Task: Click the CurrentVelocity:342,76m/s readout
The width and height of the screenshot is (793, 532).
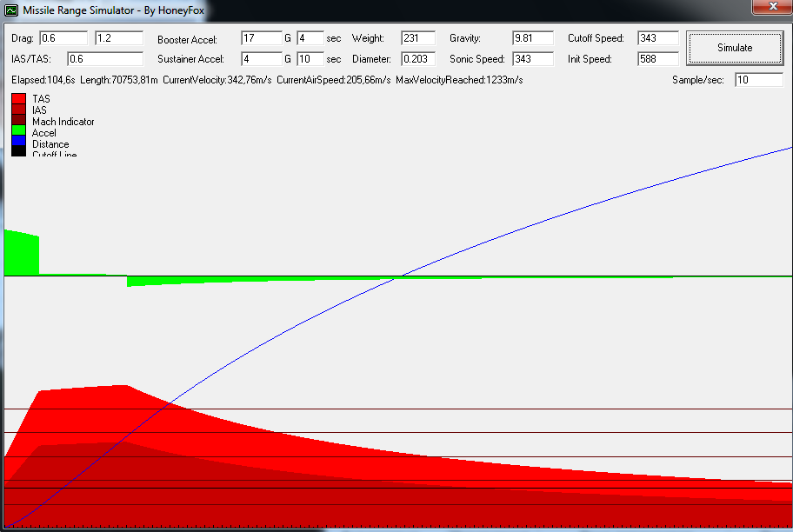Action: click(217, 80)
